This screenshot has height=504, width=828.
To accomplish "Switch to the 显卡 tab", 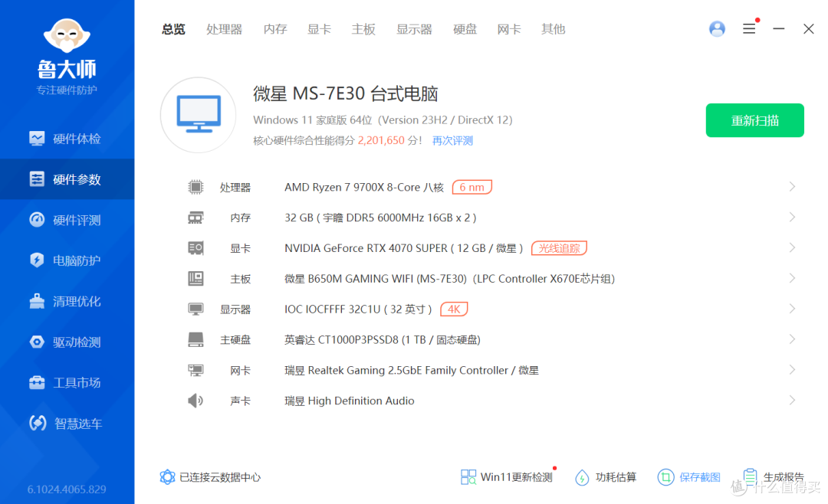I will pyautogui.click(x=319, y=29).
